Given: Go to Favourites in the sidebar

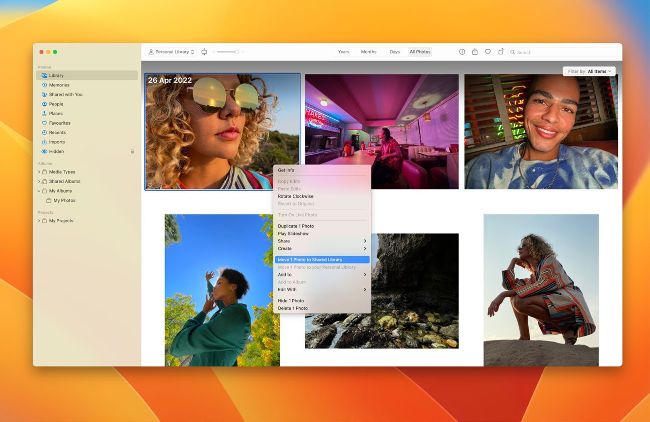Looking at the screenshot, I should 61,123.
